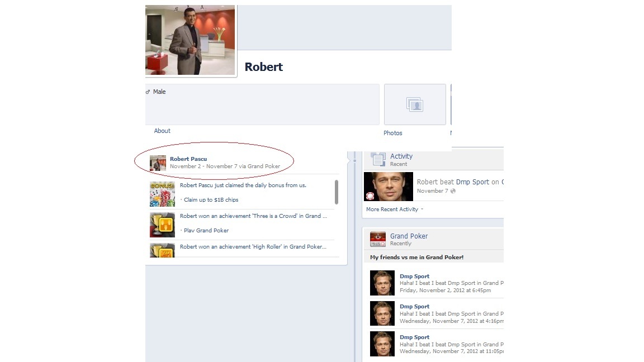Open the Photos link below thumbnail
The height and width of the screenshot is (362, 644).
click(x=392, y=133)
